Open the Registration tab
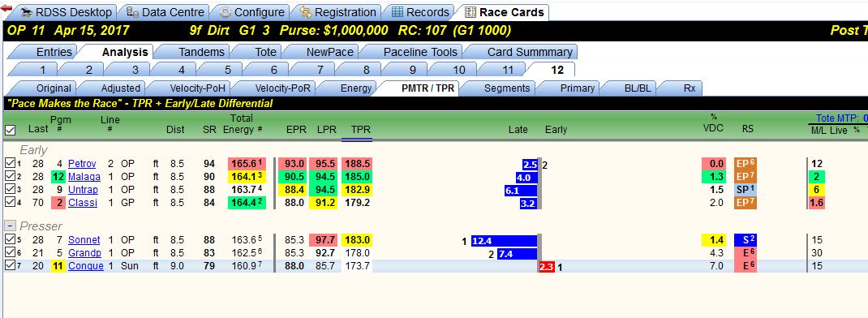Viewport: 868px width, 318px height. point(337,12)
